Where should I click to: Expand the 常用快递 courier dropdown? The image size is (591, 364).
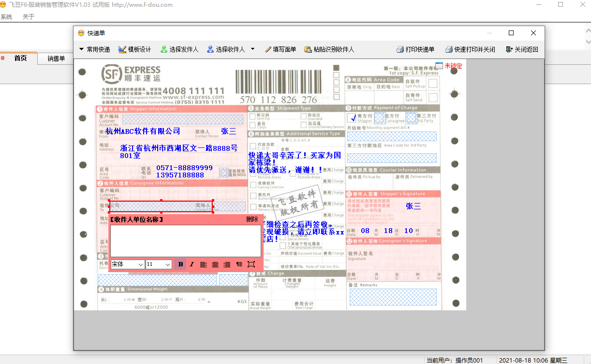(94, 49)
